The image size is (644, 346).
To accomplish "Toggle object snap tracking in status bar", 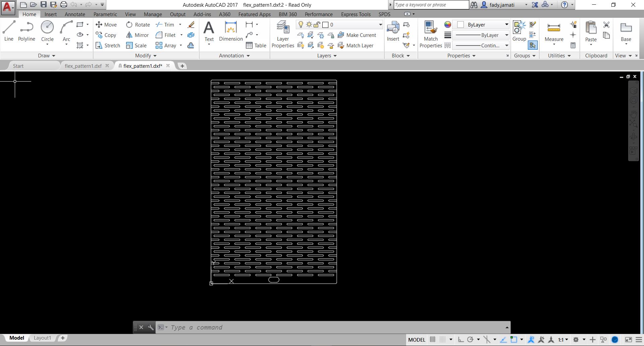I will [503, 340].
